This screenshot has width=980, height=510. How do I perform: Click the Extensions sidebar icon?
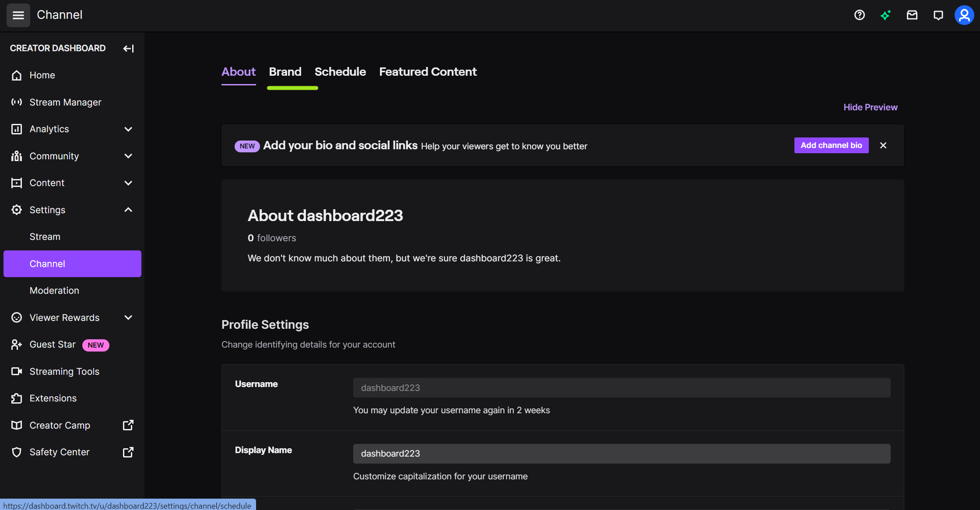pyautogui.click(x=17, y=398)
